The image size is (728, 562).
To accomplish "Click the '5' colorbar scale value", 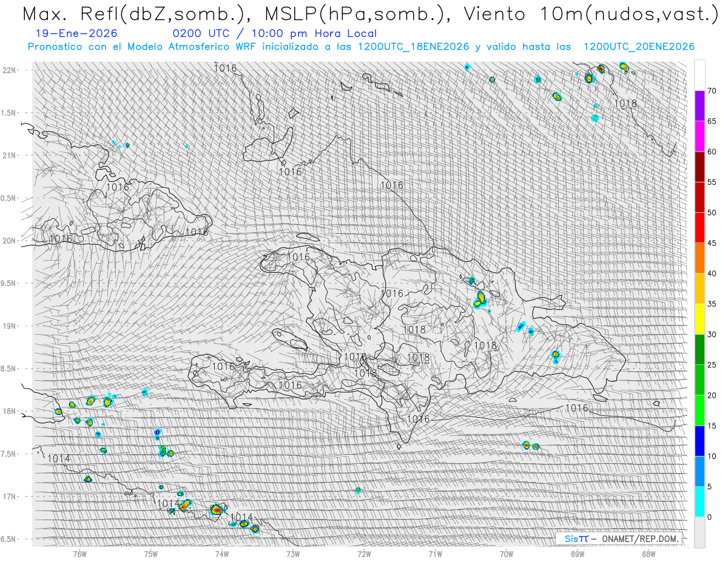I will [709, 487].
